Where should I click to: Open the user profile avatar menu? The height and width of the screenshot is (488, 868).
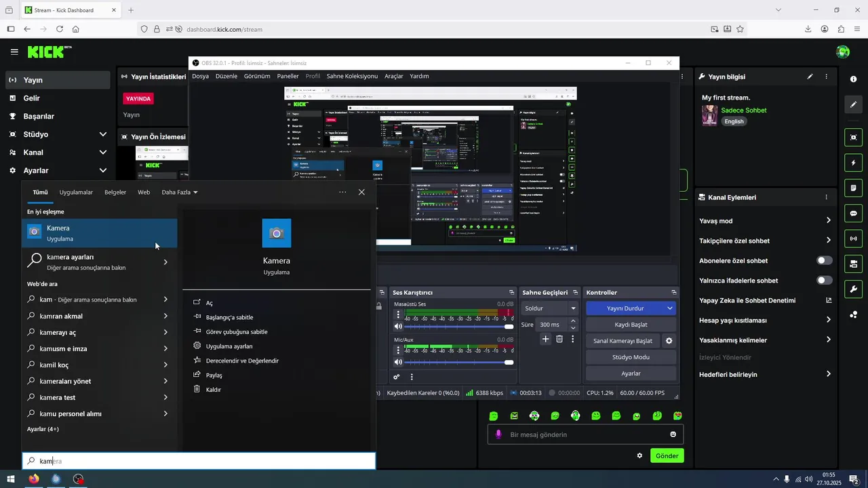click(x=843, y=52)
